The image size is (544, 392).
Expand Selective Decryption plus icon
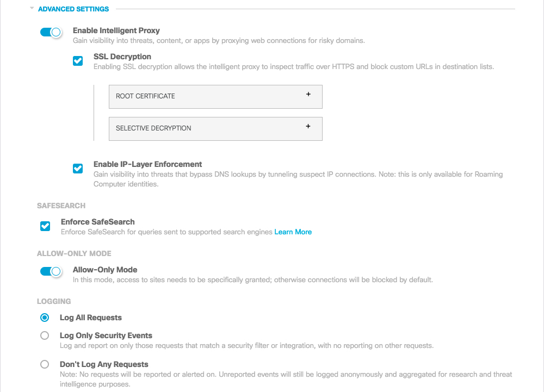click(x=308, y=127)
